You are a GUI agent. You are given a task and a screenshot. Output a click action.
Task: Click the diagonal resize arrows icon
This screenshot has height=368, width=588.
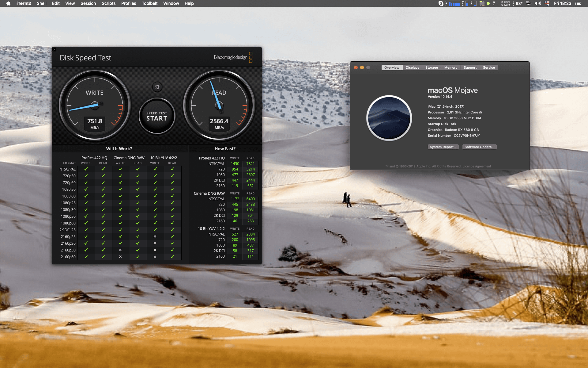coord(494,3)
